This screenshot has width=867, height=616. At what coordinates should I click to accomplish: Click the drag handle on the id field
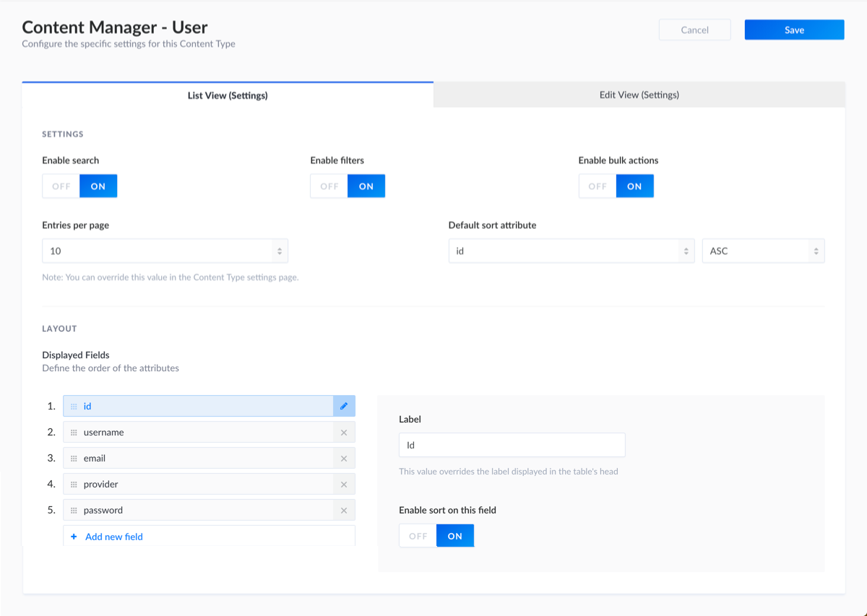pyautogui.click(x=74, y=406)
